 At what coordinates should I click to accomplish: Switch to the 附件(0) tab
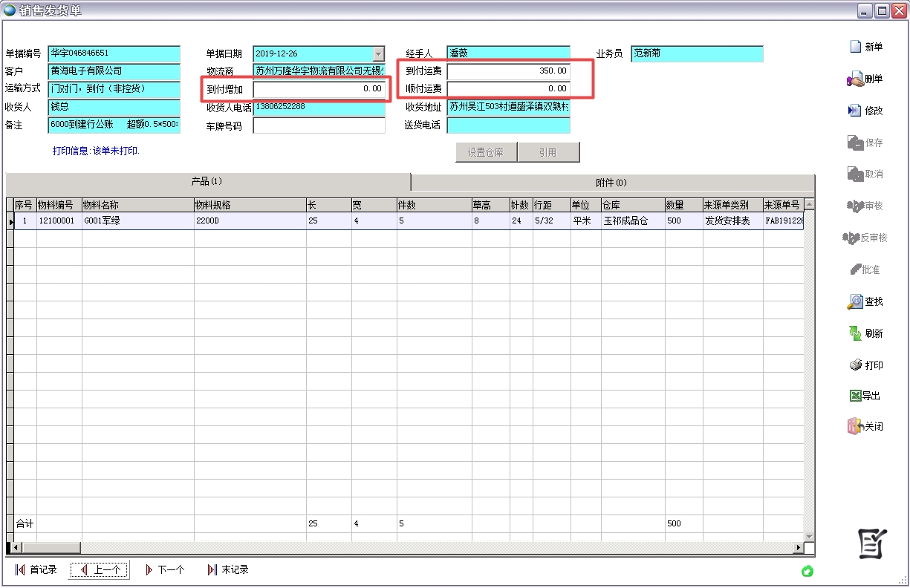click(x=611, y=183)
